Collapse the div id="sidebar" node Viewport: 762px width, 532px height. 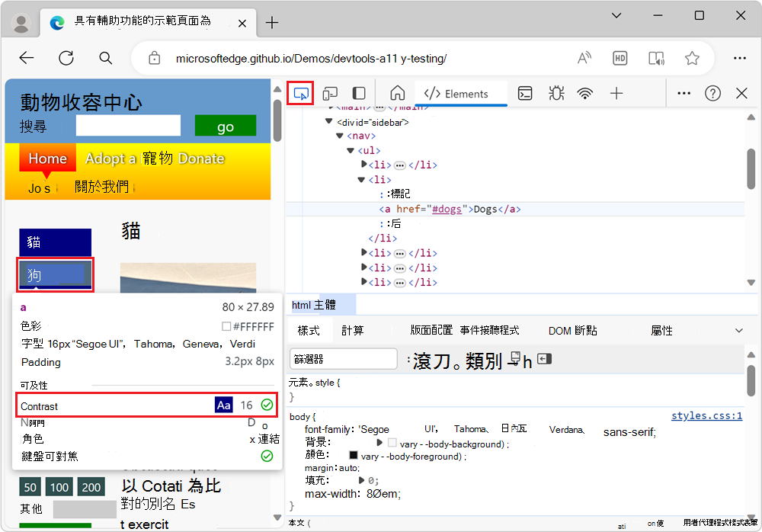[x=329, y=122]
